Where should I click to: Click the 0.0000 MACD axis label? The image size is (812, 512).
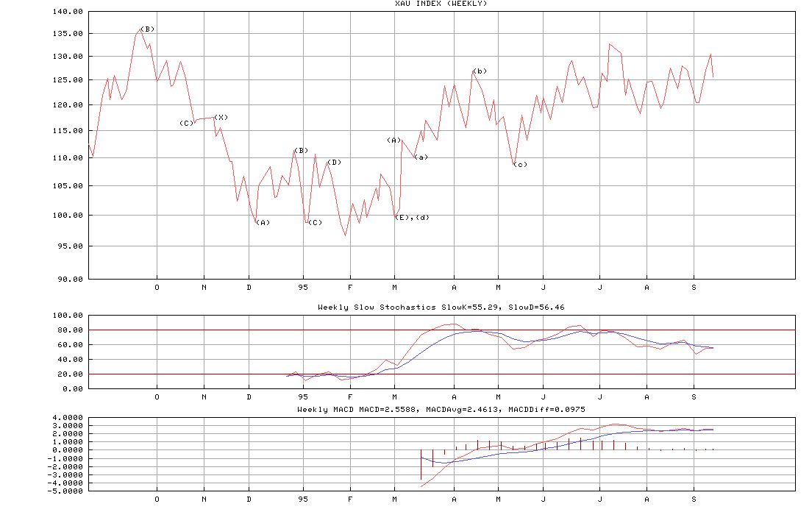tap(68, 449)
